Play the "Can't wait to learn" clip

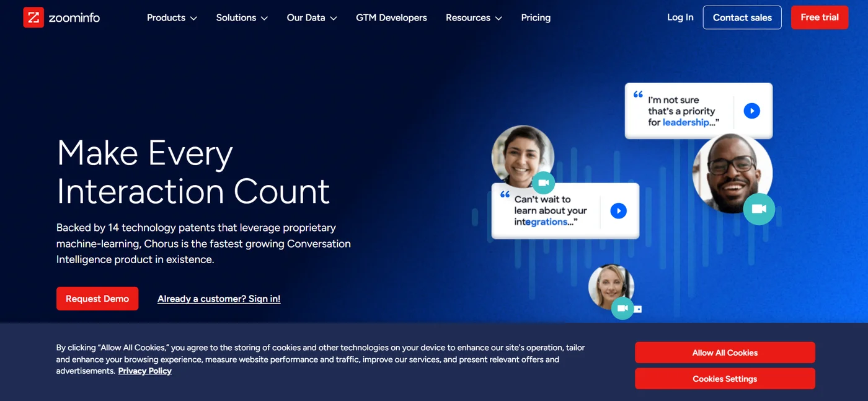coord(618,210)
